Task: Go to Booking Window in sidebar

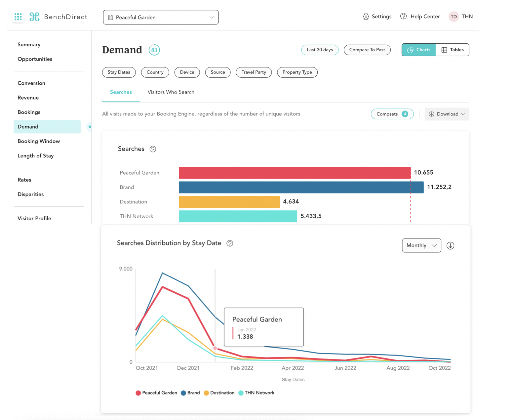Action: click(x=39, y=141)
